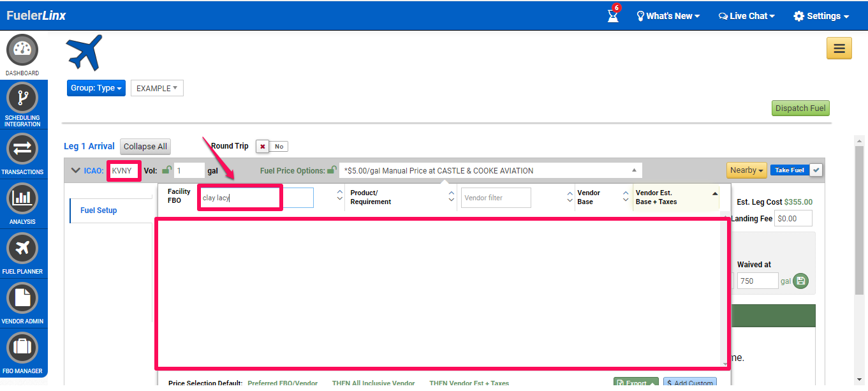This screenshot has height=391, width=868.
Task: Click the green lock next to Vol
Action: [166, 170]
